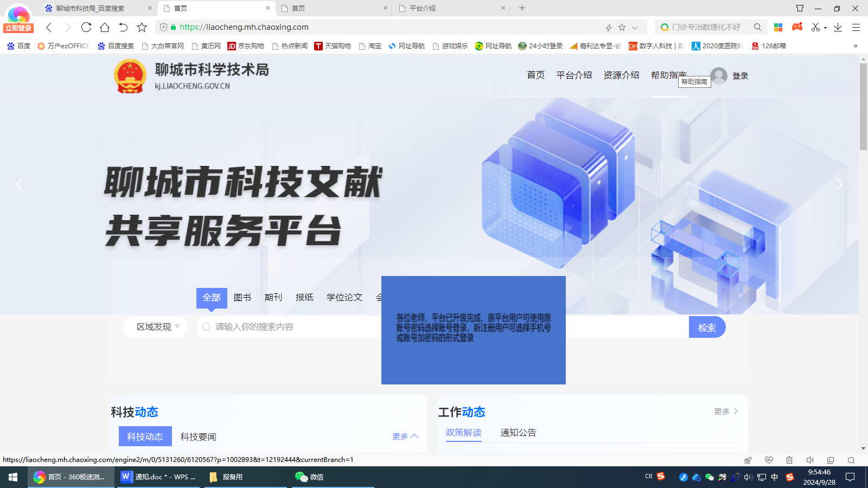Show the next banner slide arrow

[x=839, y=185]
